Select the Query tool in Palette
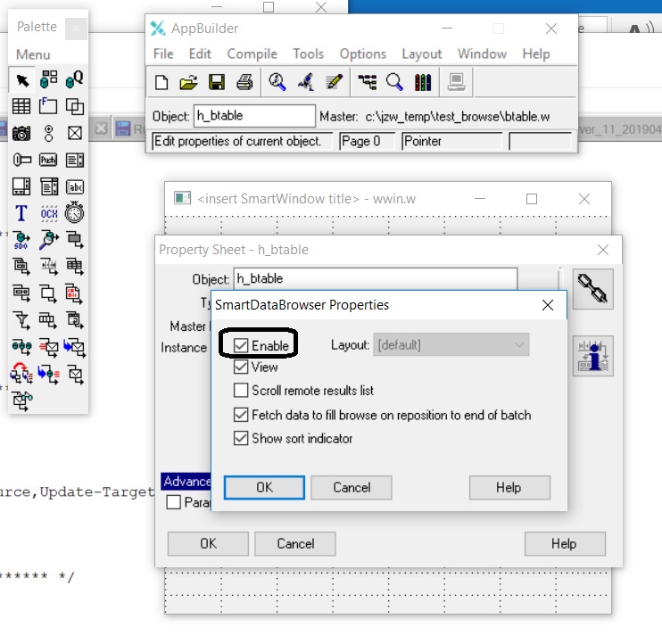The image size is (662, 644). point(75,79)
